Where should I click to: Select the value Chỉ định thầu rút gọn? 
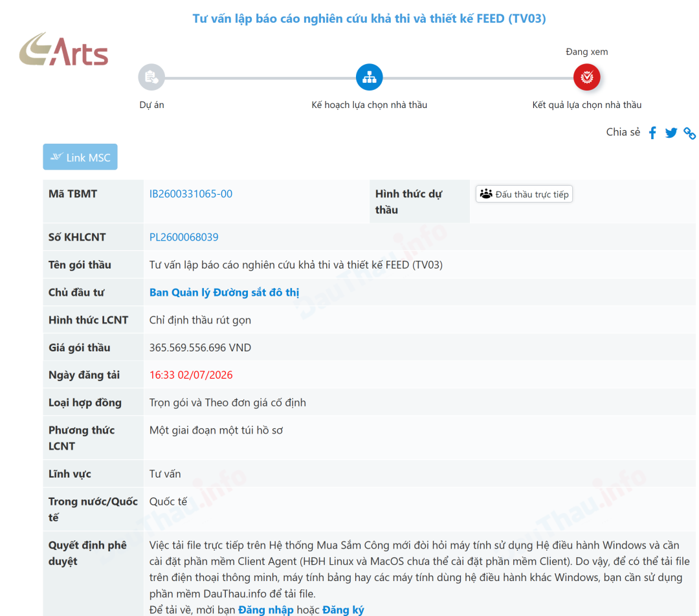tap(200, 320)
